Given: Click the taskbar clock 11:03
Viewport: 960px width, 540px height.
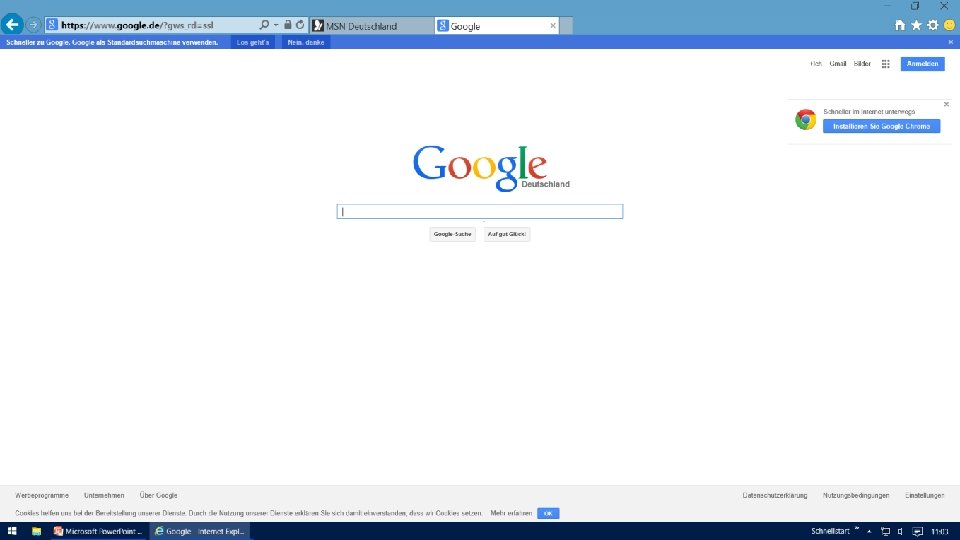Looking at the screenshot, I should pos(940,531).
